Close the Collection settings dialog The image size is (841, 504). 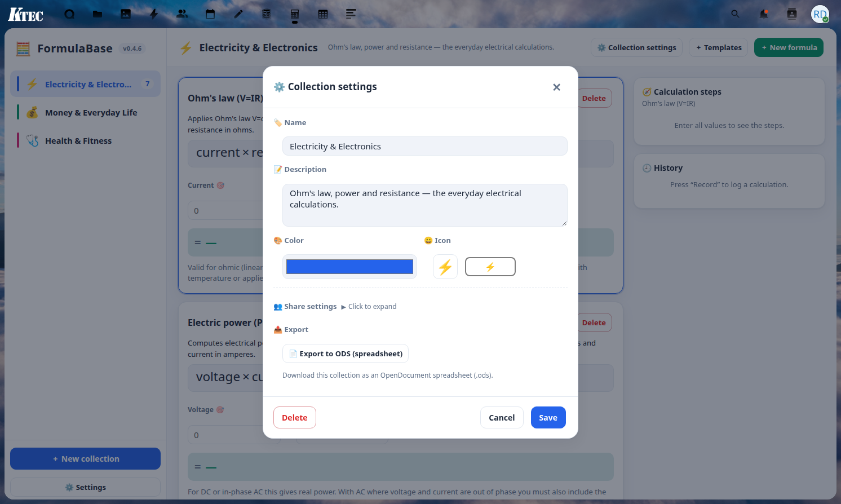pos(556,87)
